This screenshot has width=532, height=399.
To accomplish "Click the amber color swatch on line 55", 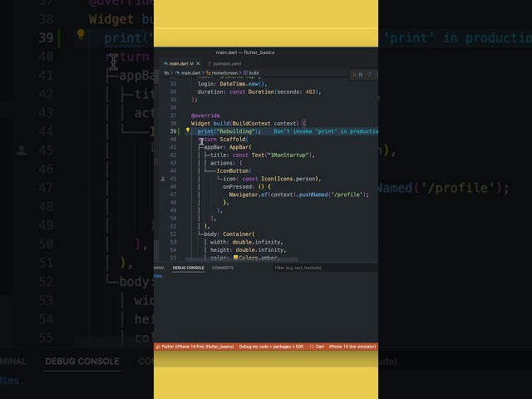I will pyautogui.click(x=235, y=258).
